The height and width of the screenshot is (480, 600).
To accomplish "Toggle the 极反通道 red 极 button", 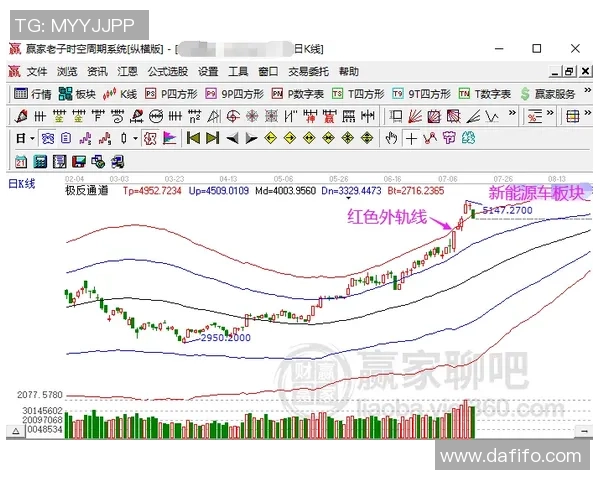I will (150, 138).
